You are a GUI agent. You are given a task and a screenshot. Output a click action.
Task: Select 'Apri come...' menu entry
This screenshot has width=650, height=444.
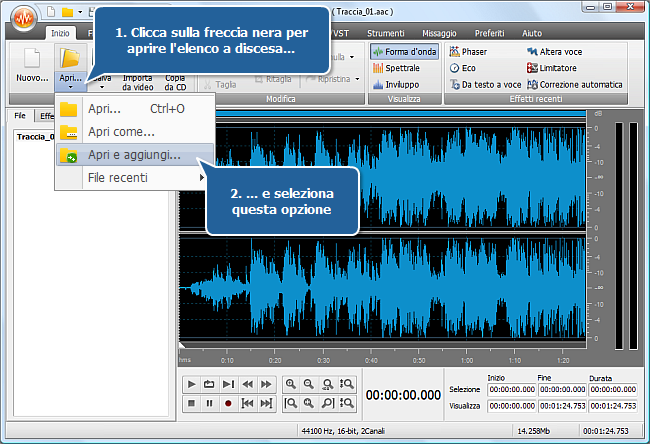(x=120, y=132)
